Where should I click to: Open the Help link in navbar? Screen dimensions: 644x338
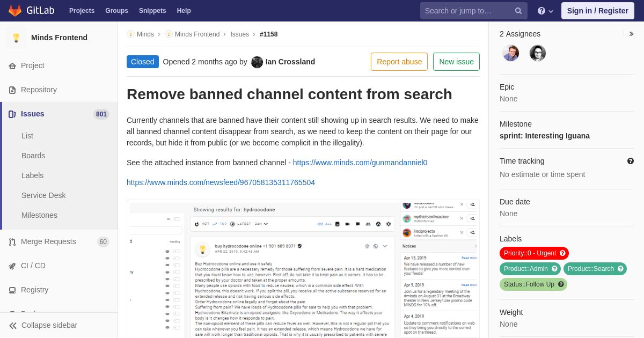[184, 11]
